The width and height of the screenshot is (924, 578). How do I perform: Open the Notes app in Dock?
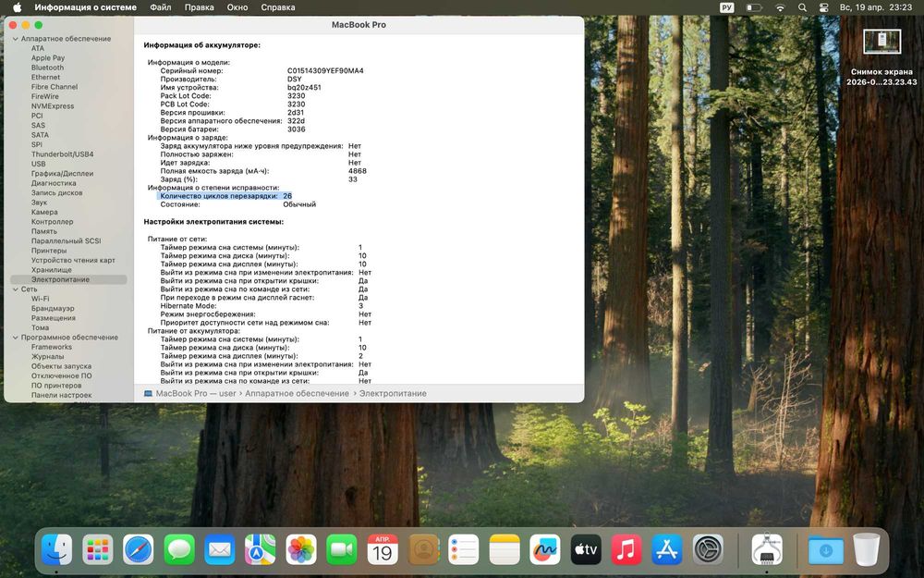(505, 549)
